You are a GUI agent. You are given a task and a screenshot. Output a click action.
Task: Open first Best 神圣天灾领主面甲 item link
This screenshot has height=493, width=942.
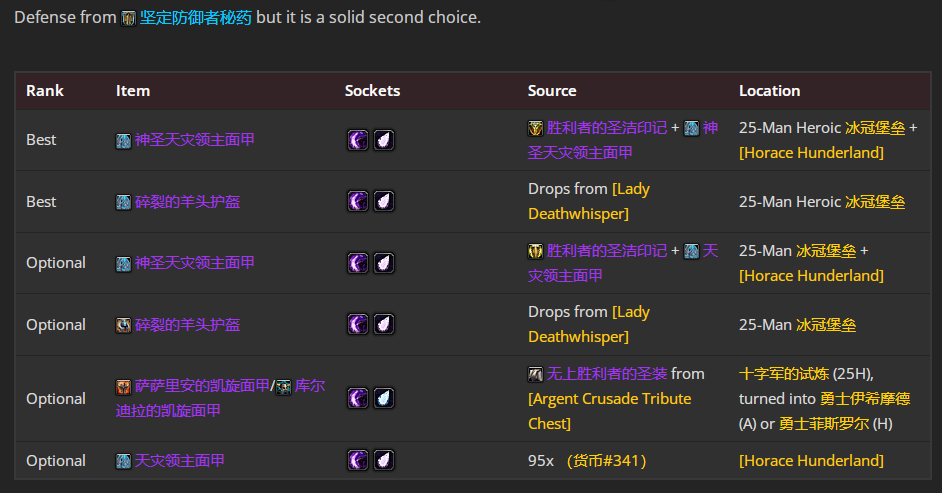pos(194,140)
